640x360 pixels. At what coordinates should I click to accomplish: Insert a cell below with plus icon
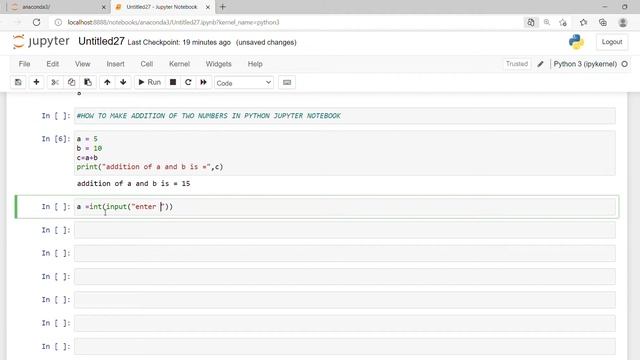[36, 82]
